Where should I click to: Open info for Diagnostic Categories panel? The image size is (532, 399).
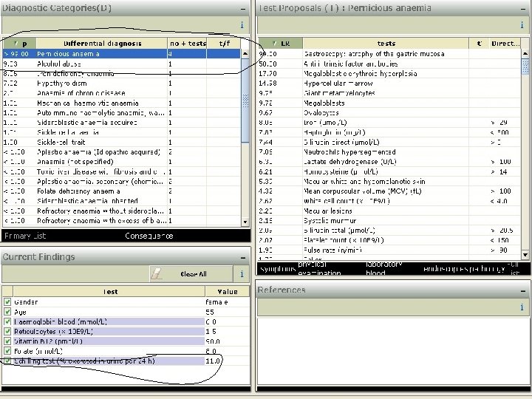tap(242, 25)
